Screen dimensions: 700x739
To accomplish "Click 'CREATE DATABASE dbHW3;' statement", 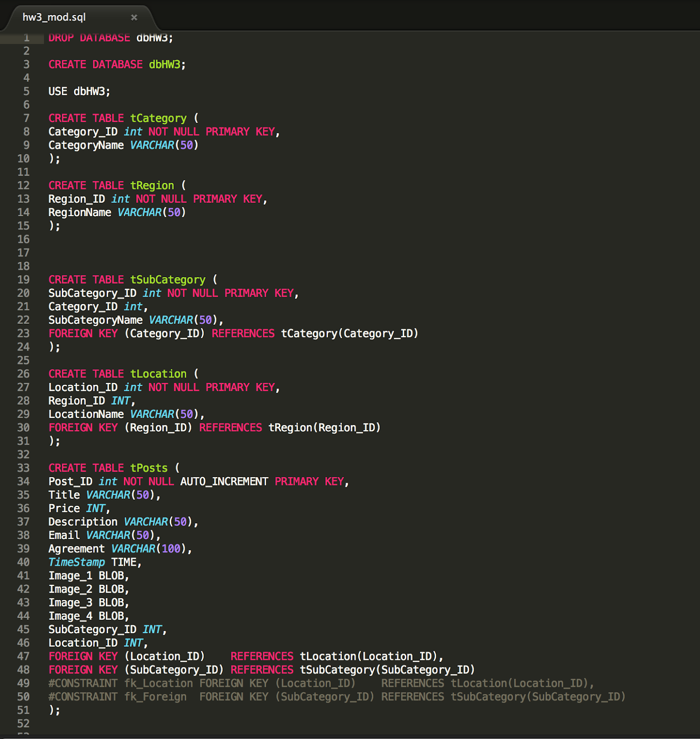I will point(117,65).
